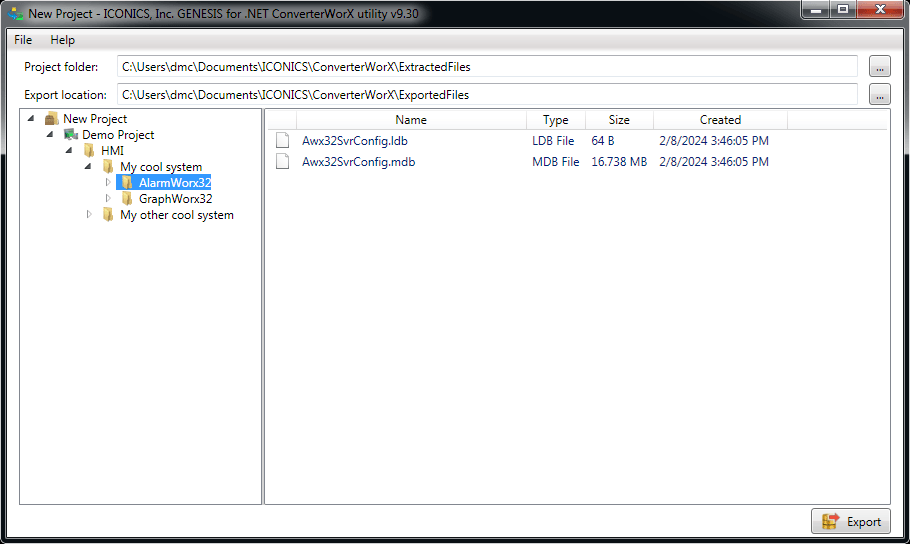Screen dimensions: 910x544
Task: Expand the AlarmWorx32 tree node
Action: click(108, 182)
